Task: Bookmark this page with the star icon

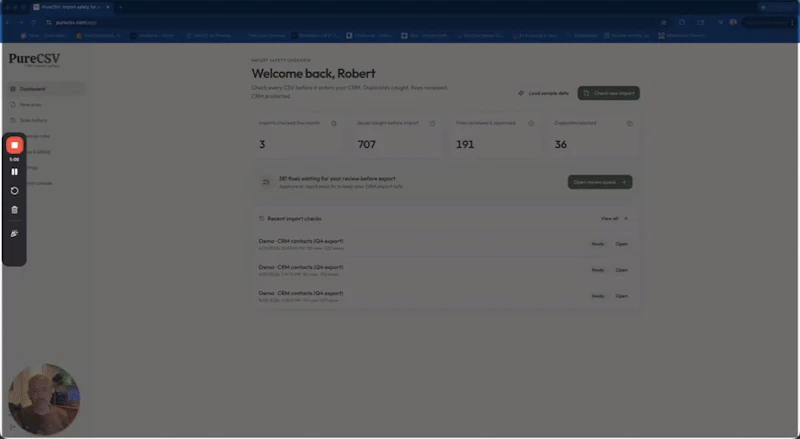Action: (664, 22)
